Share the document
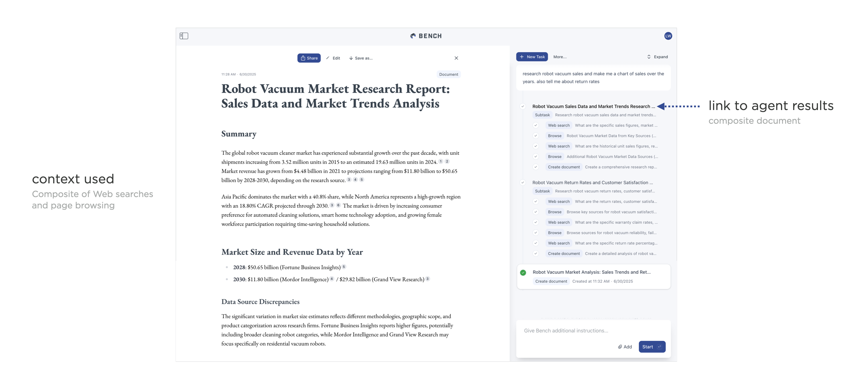Viewport: 868px width, 384px height. (309, 58)
